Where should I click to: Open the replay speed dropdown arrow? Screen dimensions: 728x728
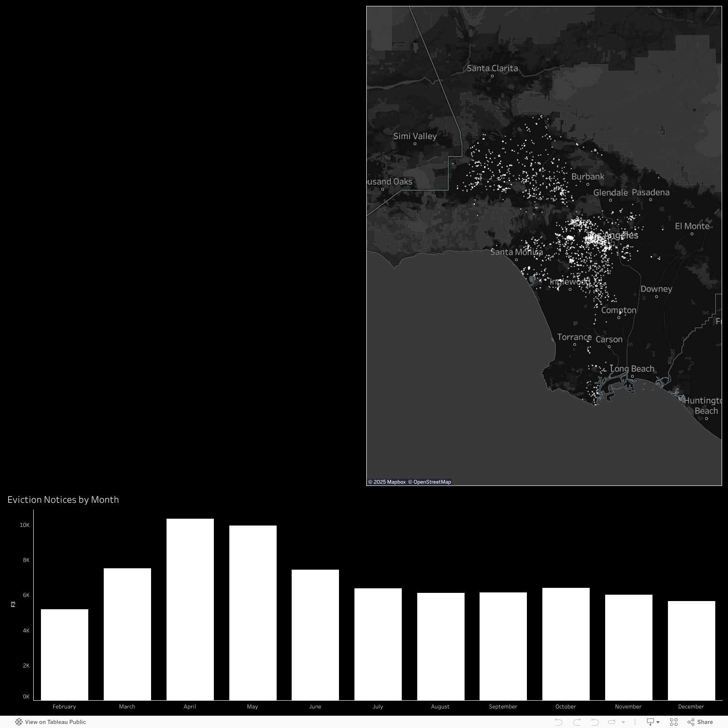(x=623, y=722)
